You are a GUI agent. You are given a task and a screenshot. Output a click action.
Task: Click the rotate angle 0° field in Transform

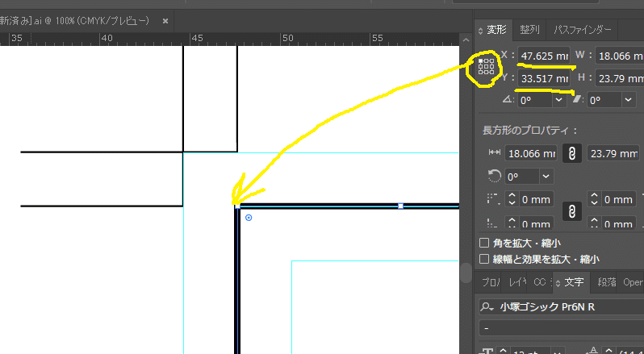[x=535, y=100]
